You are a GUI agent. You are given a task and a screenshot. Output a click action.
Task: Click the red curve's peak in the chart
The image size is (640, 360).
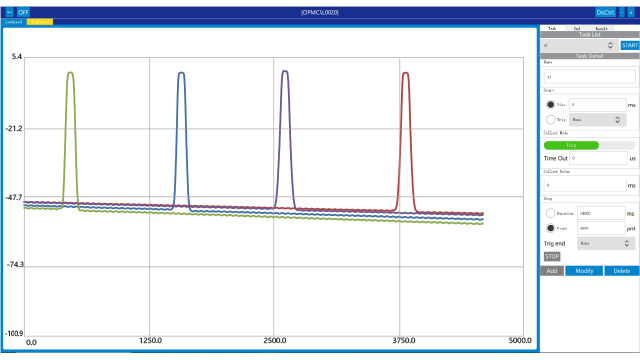pos(405,73)
